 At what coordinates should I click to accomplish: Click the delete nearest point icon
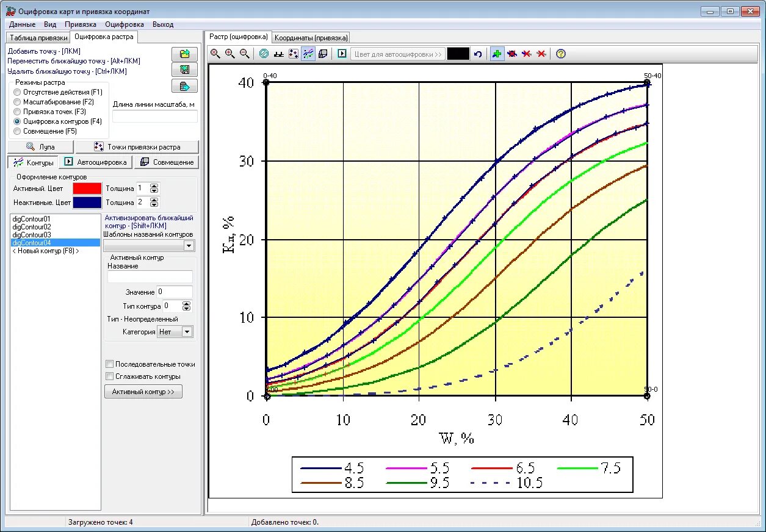pyautogui.click(x=527, y=54)
